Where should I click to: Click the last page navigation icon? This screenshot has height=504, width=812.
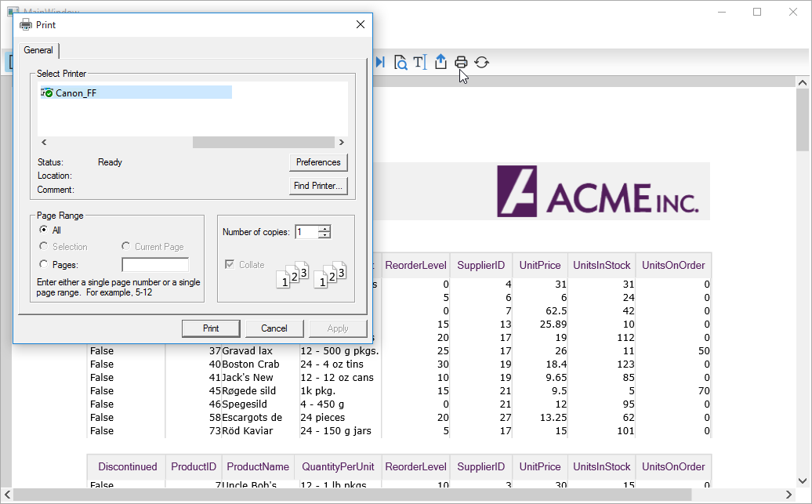tap(380, 62)
